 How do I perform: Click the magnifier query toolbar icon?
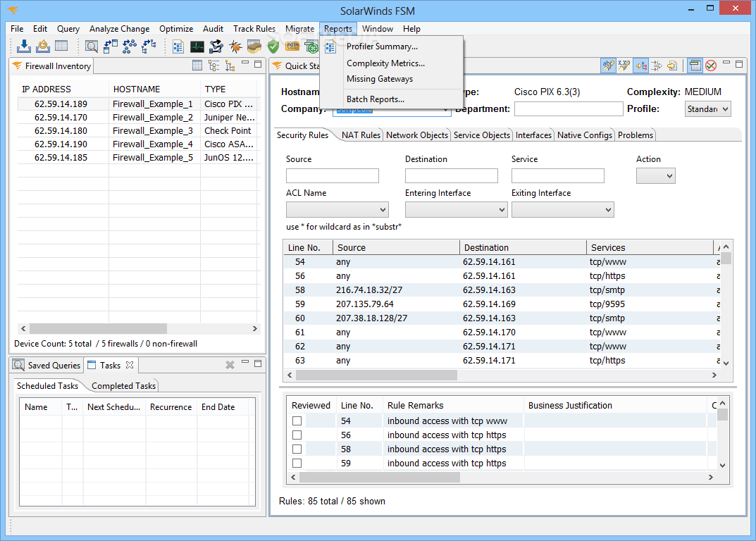91,46
